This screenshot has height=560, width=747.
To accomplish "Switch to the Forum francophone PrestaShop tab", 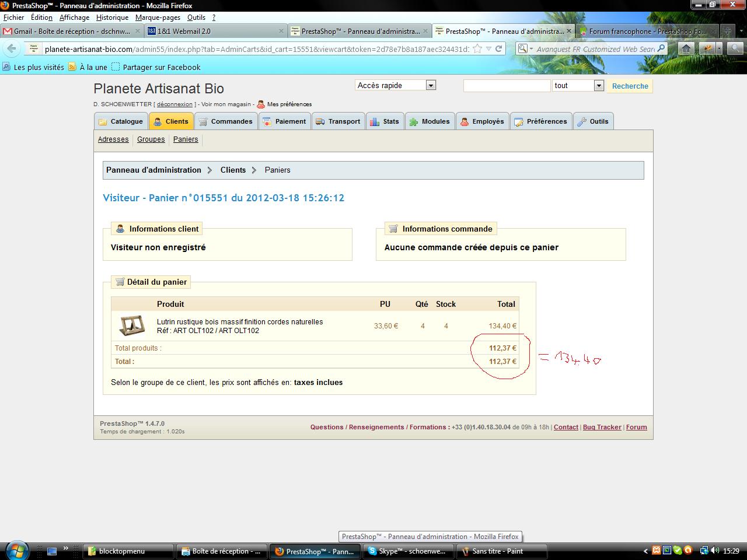I will tap(647, 31).
